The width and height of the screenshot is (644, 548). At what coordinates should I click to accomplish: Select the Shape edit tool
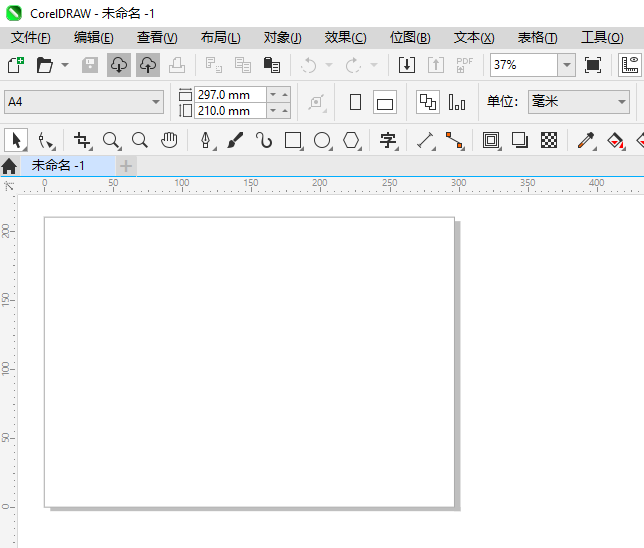tap(46, 140)
